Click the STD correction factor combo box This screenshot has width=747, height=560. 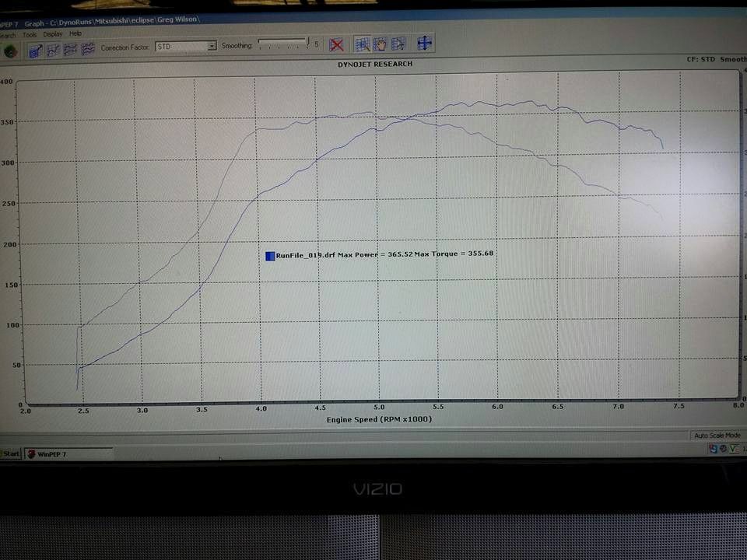(x=186, y=46)
